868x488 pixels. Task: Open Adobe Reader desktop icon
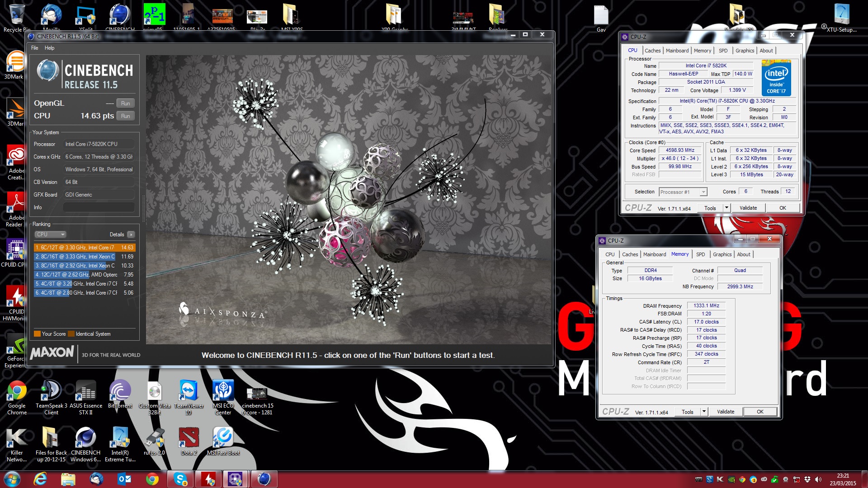(15, 210)
